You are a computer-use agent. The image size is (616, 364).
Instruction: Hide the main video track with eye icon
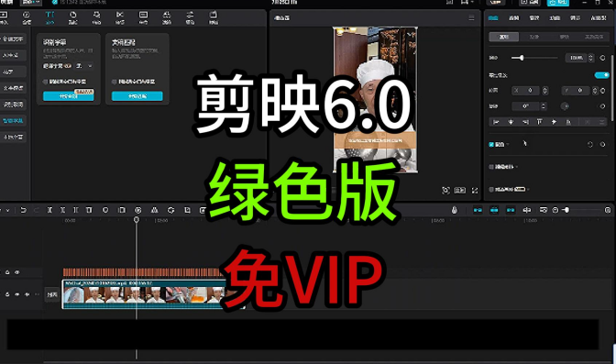click(x=16, y=294)
